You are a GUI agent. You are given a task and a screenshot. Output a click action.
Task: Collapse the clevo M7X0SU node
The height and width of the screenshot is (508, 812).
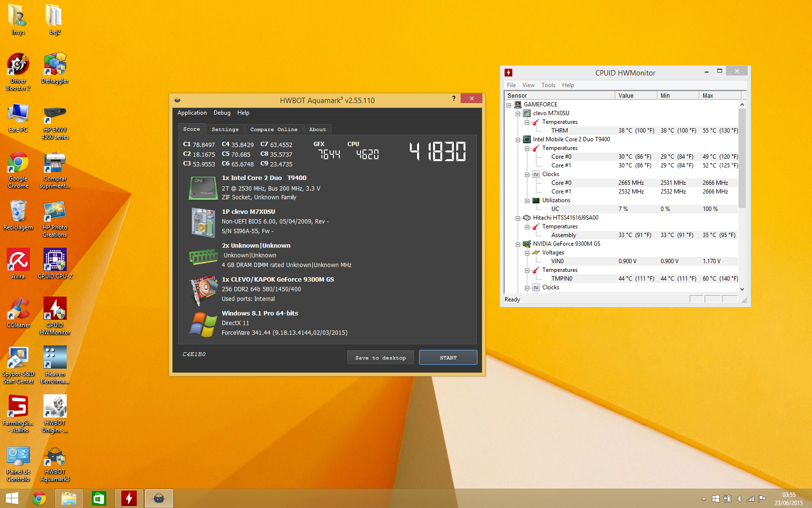click(518, 113)
